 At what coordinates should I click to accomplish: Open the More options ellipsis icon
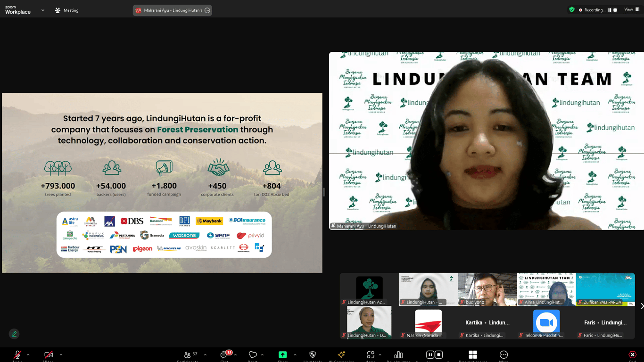[504, 355]
